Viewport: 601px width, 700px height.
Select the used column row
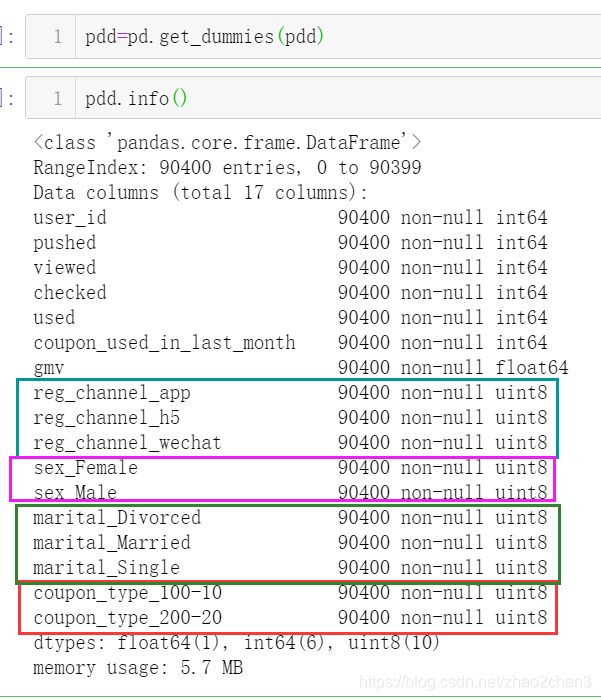tap(290, 318)
